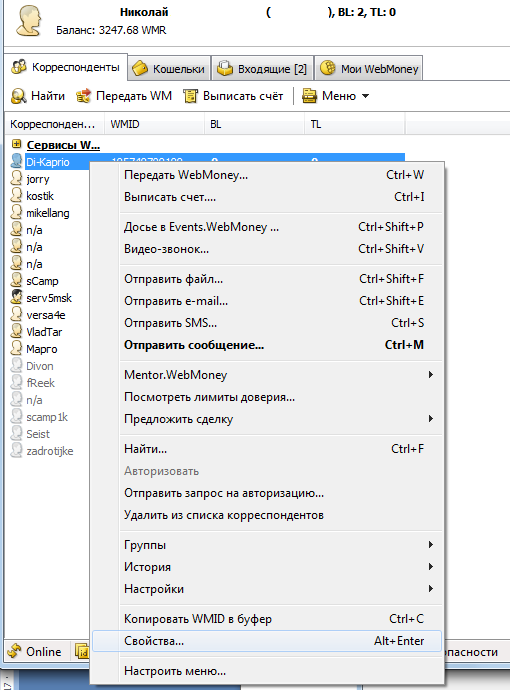
Task: Choose Отправить e-mail... in context menu
Action: (x=267, y=301)
